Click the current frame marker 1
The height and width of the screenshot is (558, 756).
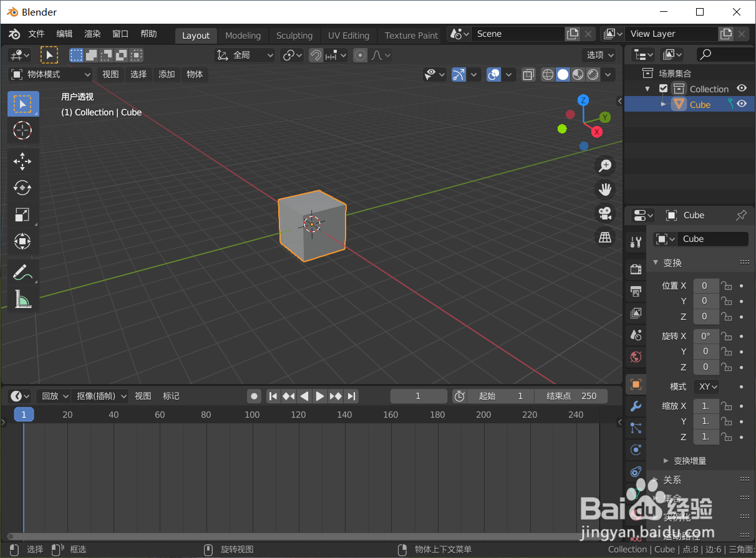24,415
